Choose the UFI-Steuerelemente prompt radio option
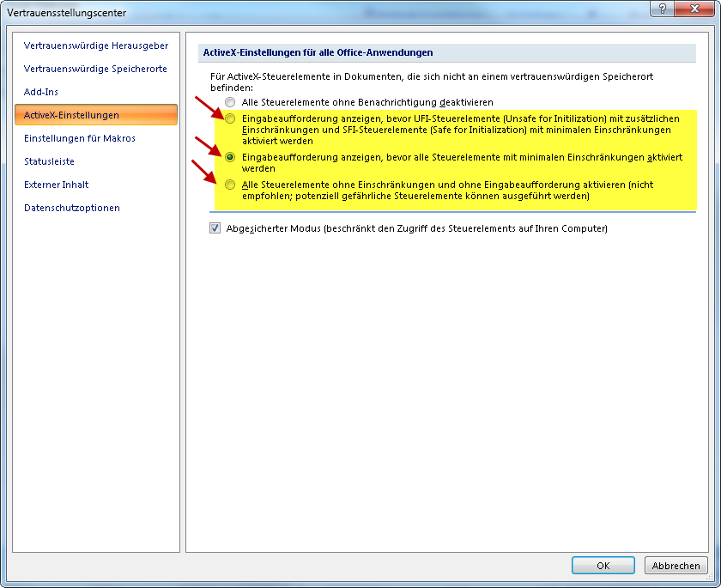 click(x=230, y=118)
